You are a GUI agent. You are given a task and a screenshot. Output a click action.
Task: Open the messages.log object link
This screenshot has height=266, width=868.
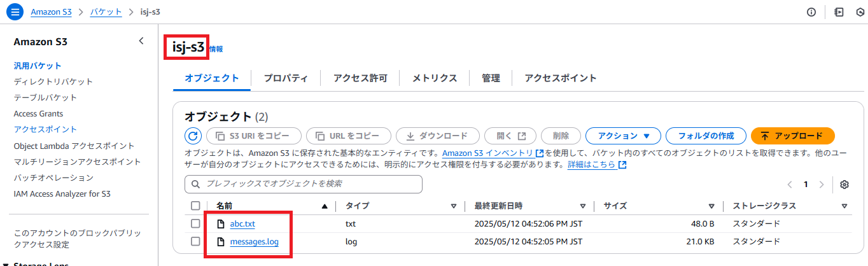(x=254, y=242)
